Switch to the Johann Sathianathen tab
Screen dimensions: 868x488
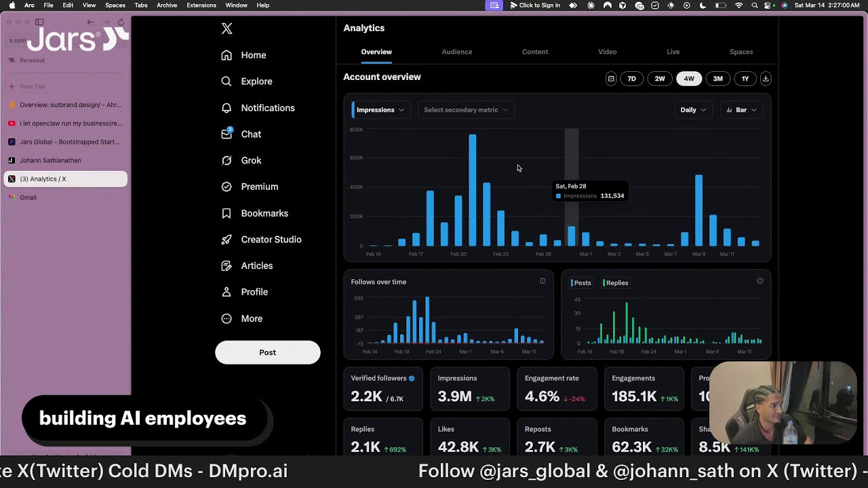[65, 161]
